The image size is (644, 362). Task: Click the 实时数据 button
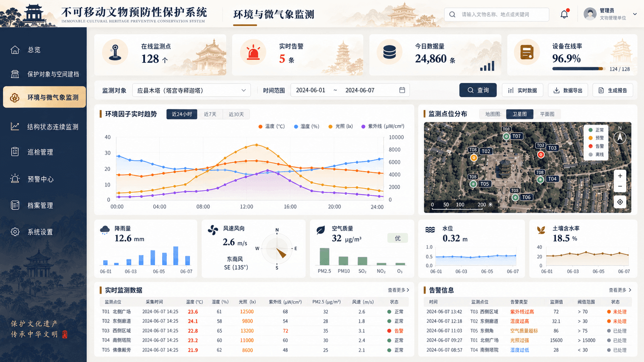523,90
